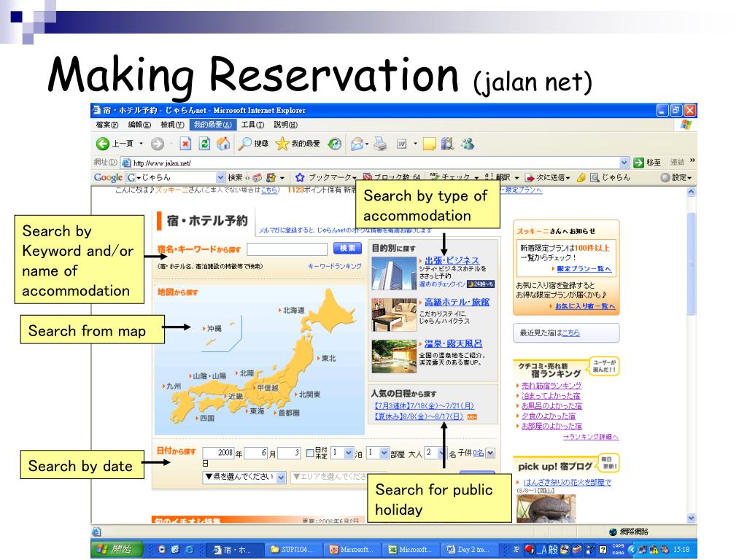The width and height of the screenshot is (747, 560).
Task: Open the 7月3連休 holiday date link
Action: [425, 405]
